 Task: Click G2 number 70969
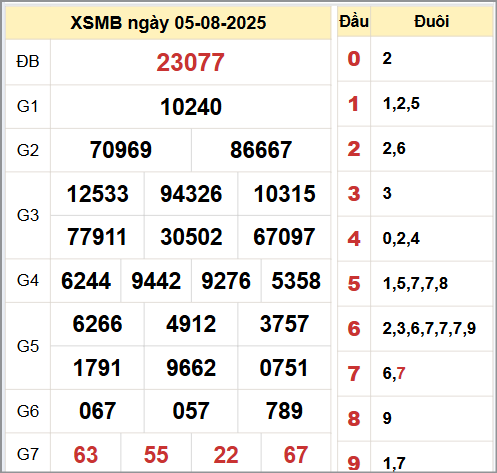point(121,150)
